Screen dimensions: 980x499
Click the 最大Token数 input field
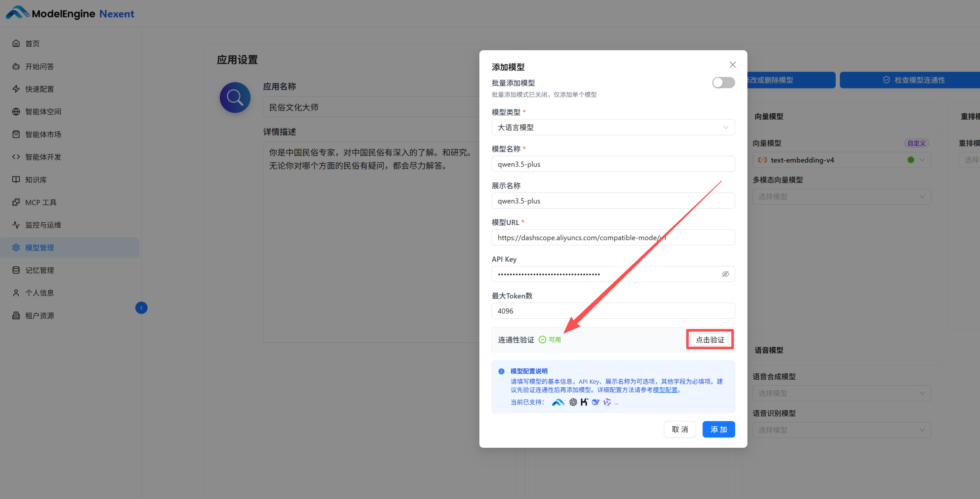point(613,311)
